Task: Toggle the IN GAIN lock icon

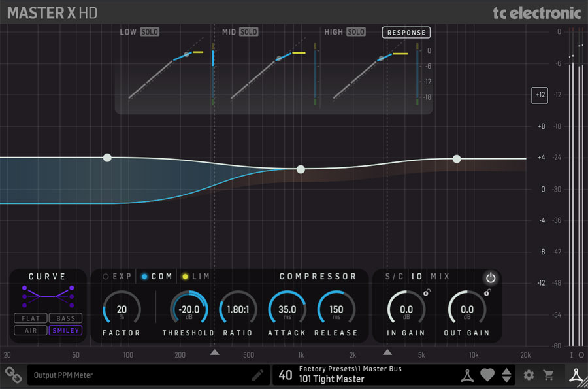Action: click(x=427, y=292)
